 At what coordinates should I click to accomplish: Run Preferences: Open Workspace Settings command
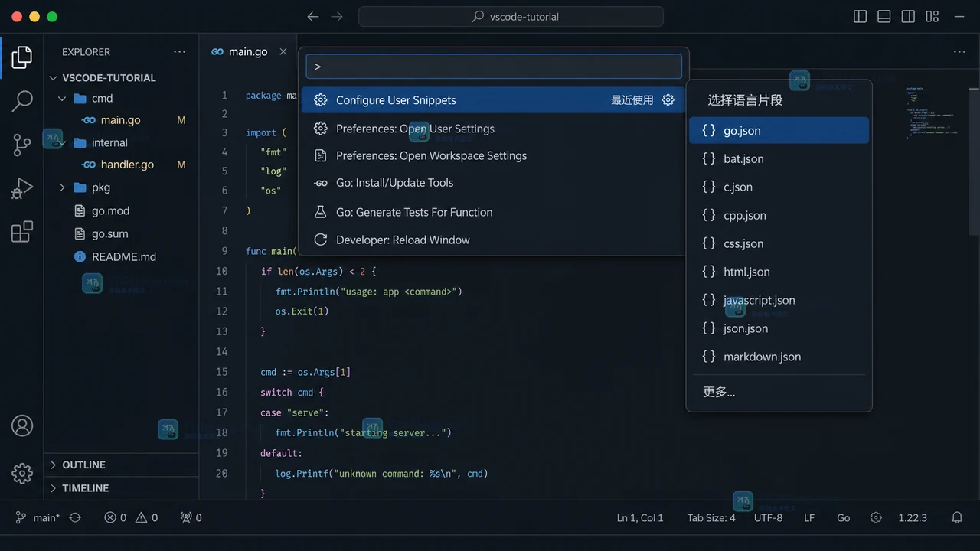click(492, 155)
